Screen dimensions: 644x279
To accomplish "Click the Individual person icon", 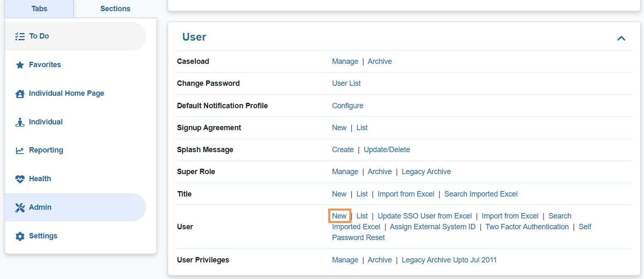I will click(x=20, y=122).
